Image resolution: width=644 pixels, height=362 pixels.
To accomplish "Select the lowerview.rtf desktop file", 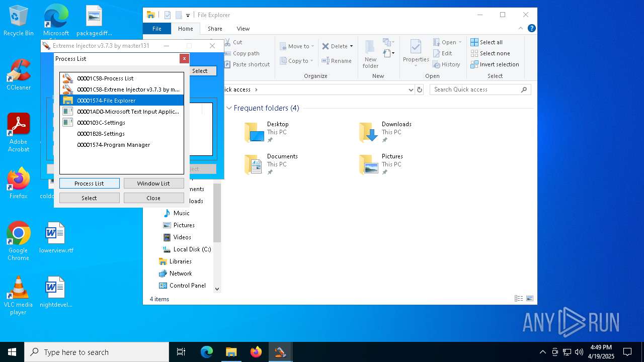I will (56, 238).
